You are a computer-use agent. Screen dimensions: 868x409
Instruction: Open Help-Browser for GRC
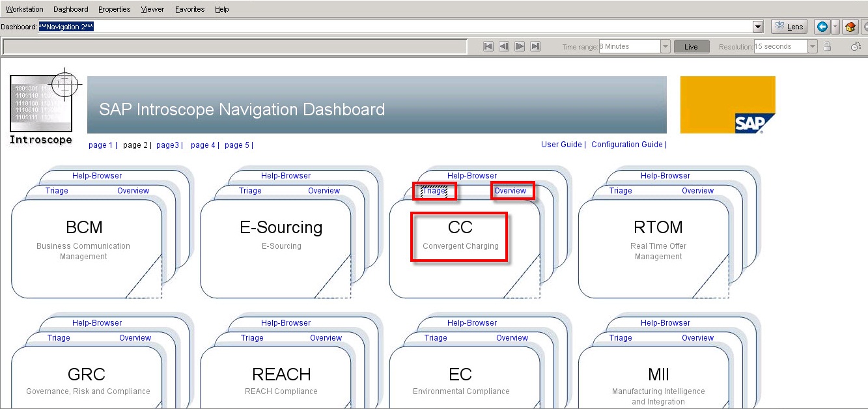point(97,323)
